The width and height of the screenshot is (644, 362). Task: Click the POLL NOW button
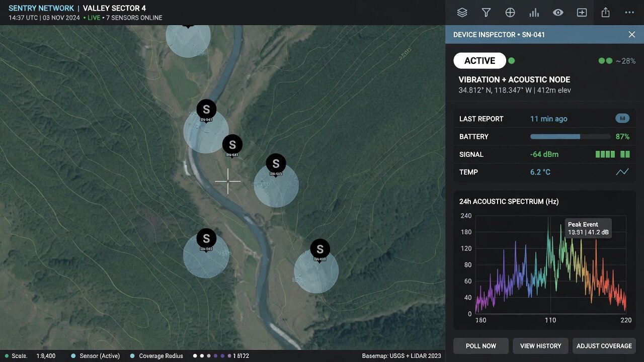pos(481,346)
